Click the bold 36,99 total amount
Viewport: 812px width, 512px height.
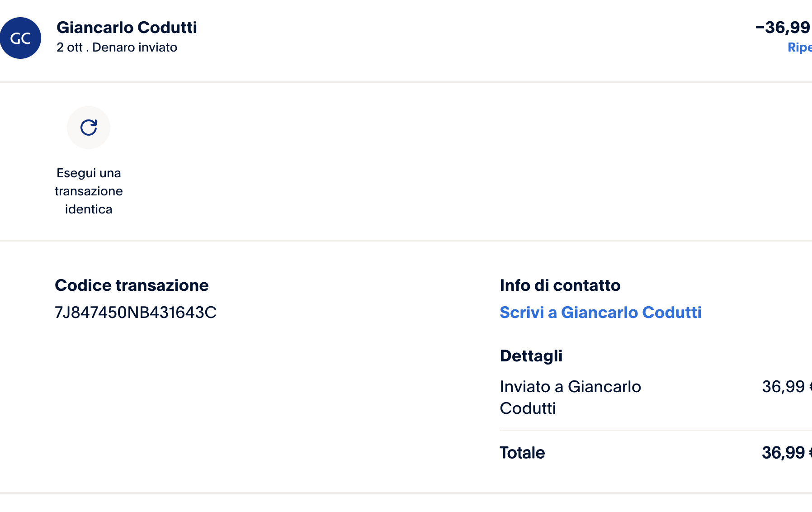click(784, 453)
